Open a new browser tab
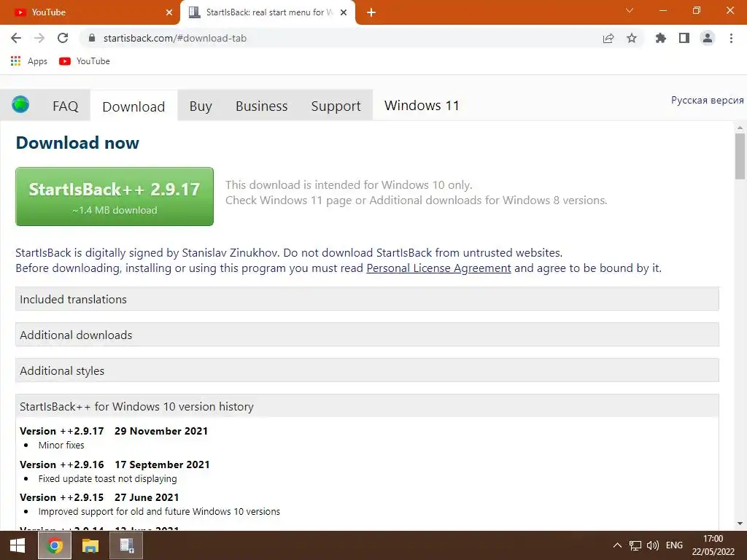 [x=371, y=12]
